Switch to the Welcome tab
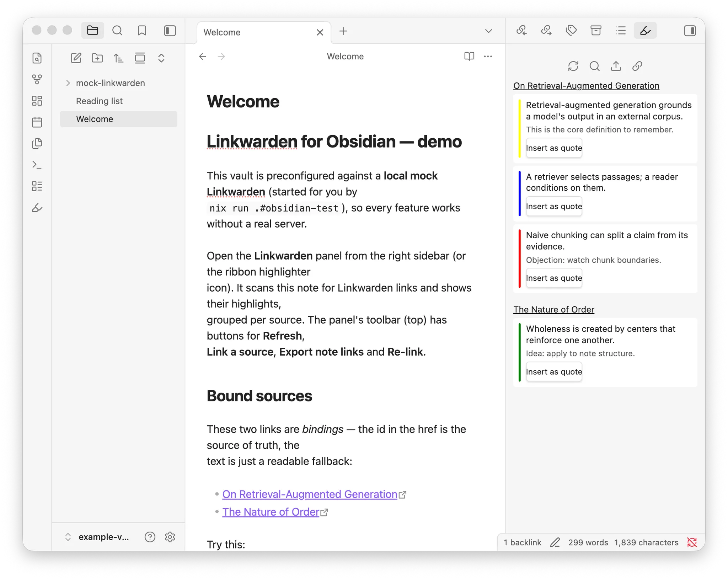Viewport: 728px width, 579px height. click(263, 32)
